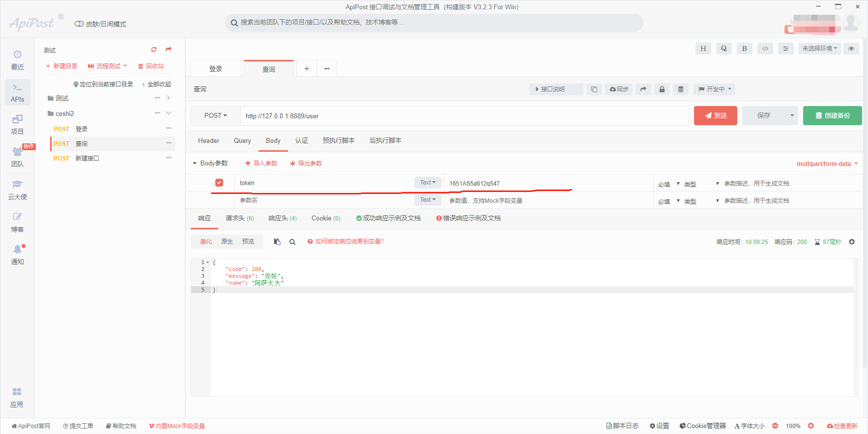Click the search icon in the response toolbar

coord(292,242)
